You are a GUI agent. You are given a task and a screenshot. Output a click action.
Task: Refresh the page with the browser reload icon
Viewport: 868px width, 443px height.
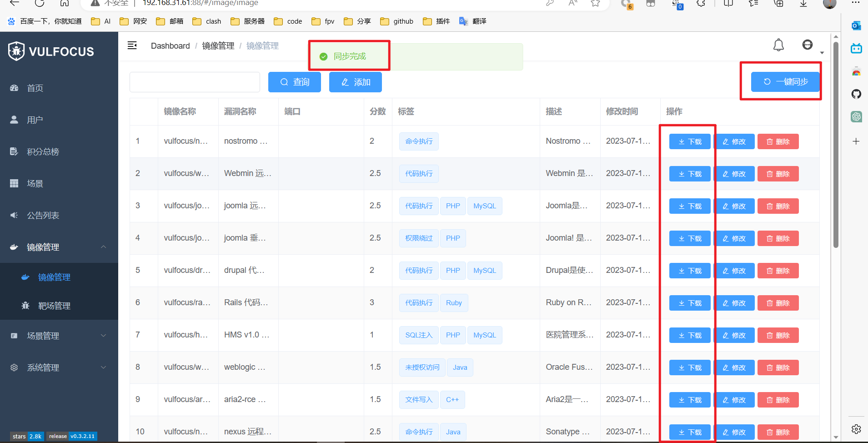(x=39, y=3)
